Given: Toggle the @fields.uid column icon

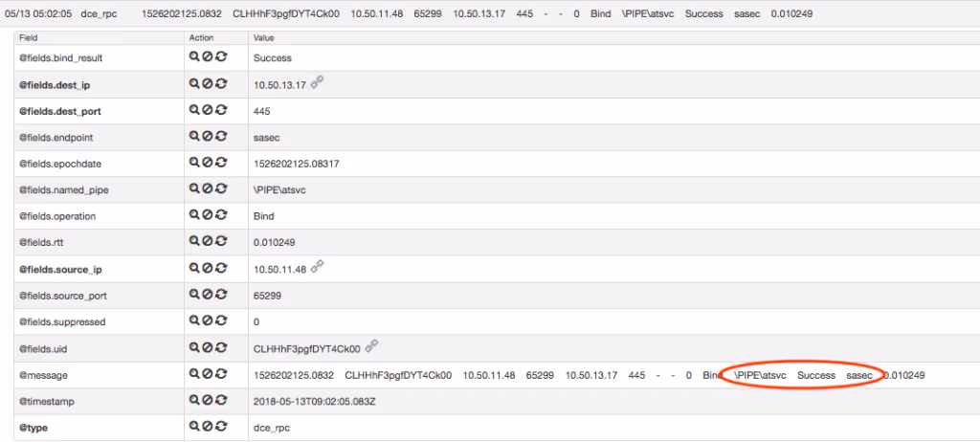Looking at the screenshot, I should click(221, 347).
